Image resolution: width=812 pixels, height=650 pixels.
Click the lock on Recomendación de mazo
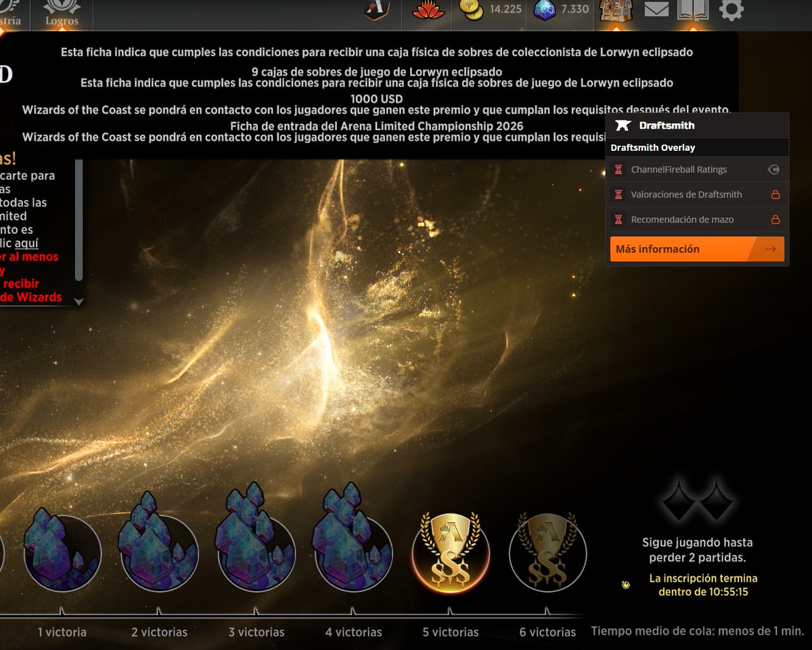(775, 220)
